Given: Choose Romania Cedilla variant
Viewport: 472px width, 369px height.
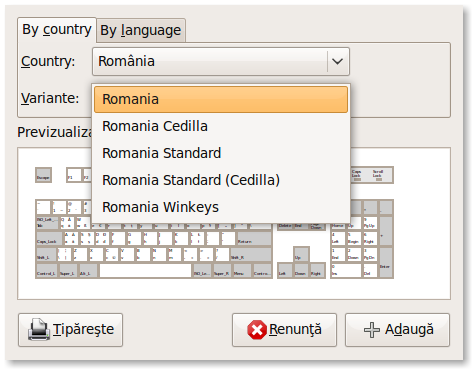Looking at the screenshot, I should [221, 126].
